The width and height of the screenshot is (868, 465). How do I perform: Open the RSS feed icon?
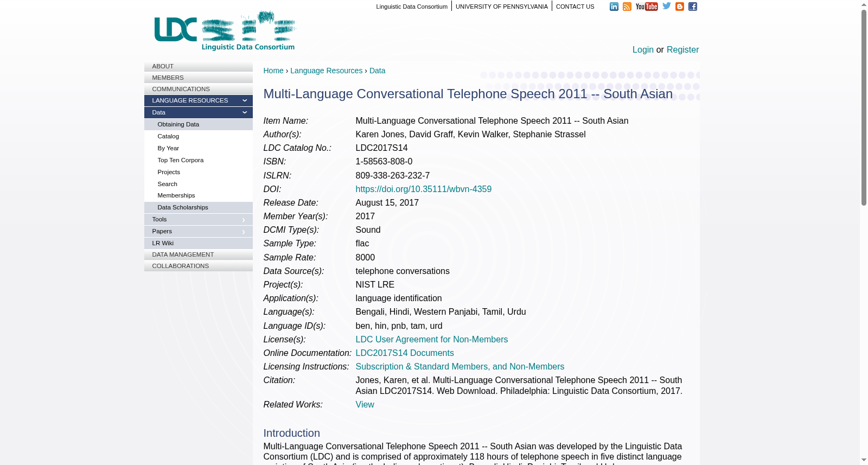point(627,7)
